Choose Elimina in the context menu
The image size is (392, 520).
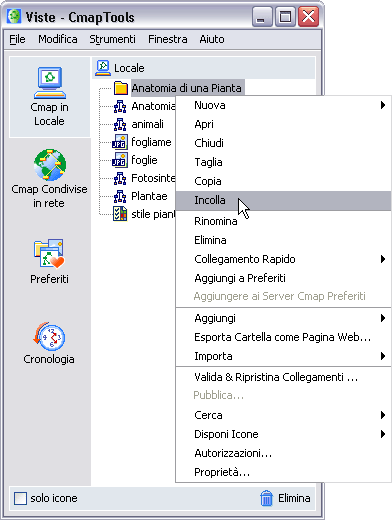pyautogui.click(x=283, y=240)
